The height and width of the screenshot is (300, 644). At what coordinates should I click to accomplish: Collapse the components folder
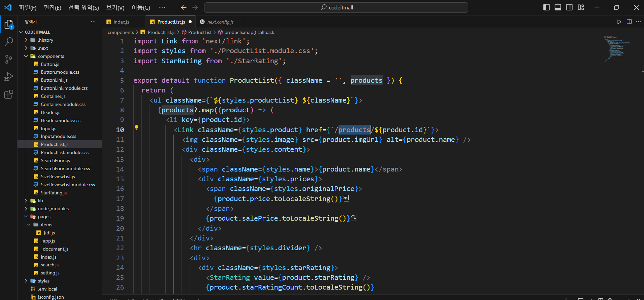60,56
